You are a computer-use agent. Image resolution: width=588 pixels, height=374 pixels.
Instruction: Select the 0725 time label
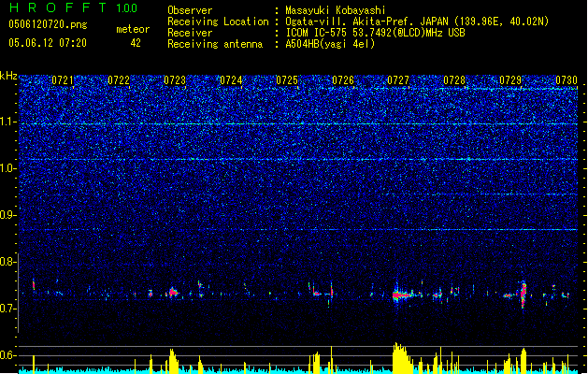click(287, 80)
